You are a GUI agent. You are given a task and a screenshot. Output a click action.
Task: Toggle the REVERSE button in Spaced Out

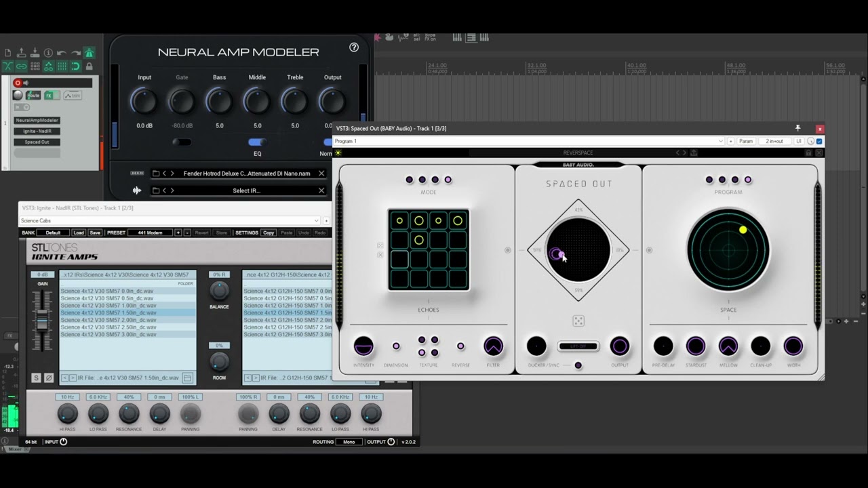(460, 346)
